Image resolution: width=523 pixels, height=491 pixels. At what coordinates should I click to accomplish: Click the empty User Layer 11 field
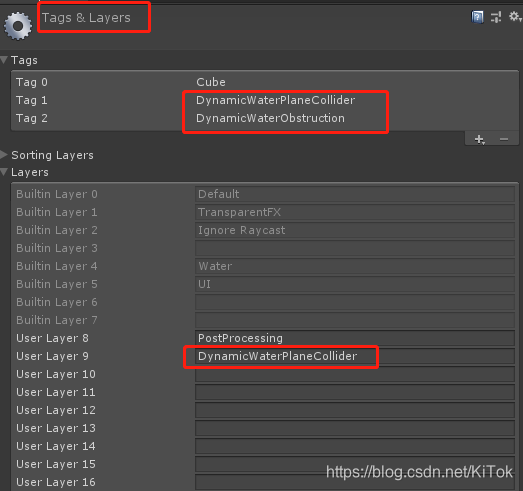355,392
